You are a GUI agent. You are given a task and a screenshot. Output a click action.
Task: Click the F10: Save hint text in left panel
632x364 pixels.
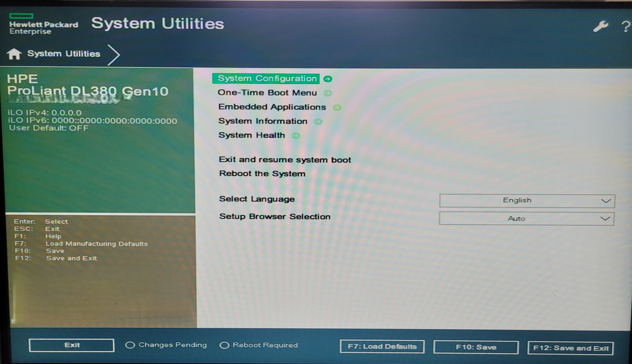pos(40,251)
